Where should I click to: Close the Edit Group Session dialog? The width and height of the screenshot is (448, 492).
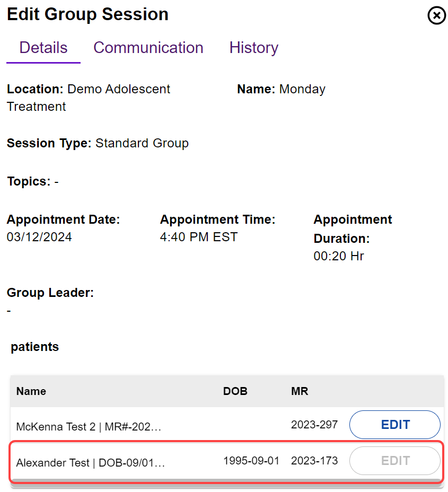[x=436, y=16]
